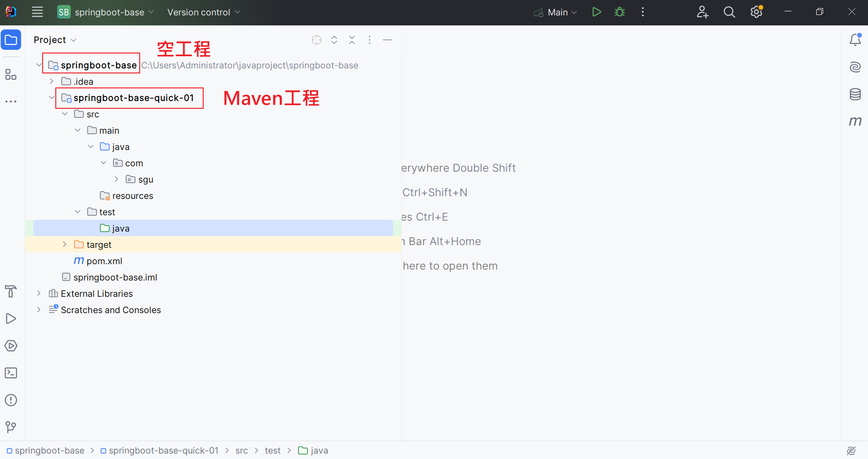
Task: Open the Problems tool window
Action: [11, 400]
